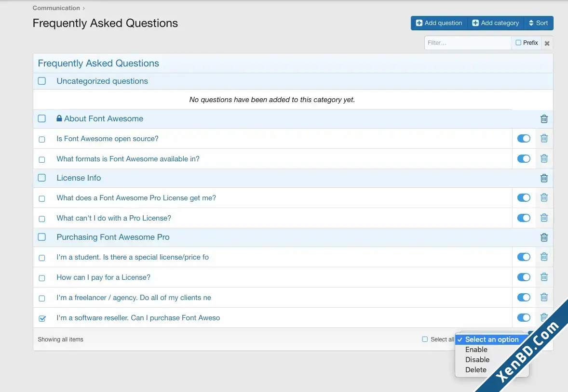Delete 'What does a Font Awesome Pro License get me?'
568x392 pixels.
(544, 197)
